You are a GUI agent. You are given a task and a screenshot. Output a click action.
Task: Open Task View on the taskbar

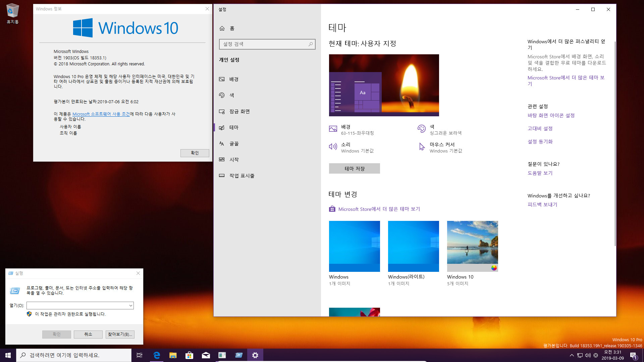click(x=140, y=355)
